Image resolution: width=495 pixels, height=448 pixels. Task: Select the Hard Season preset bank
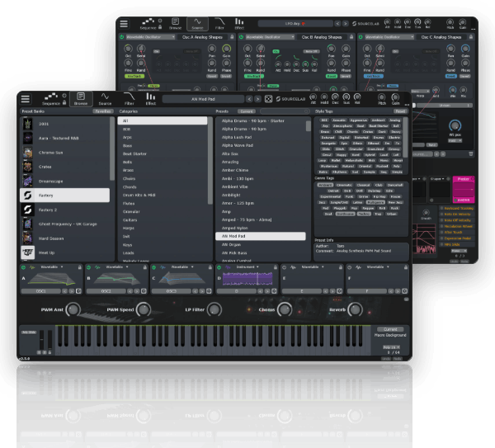[x=65, y=238]
